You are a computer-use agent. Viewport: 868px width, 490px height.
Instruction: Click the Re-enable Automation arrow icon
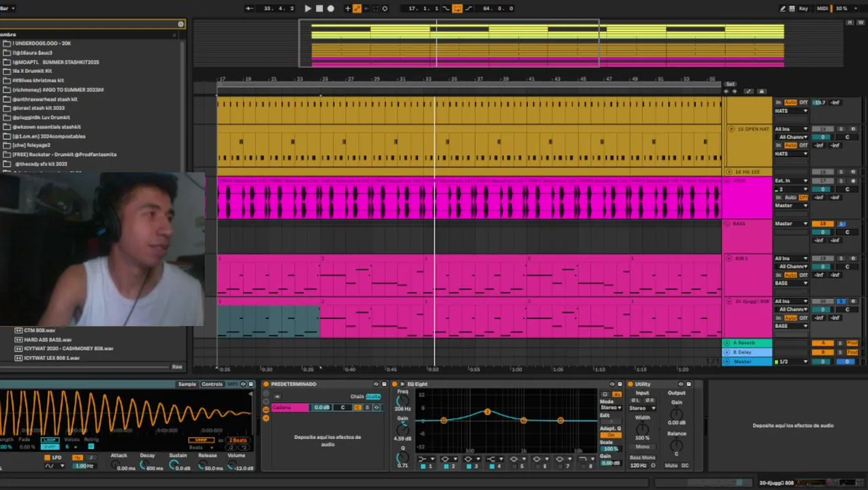coord(366,8)
